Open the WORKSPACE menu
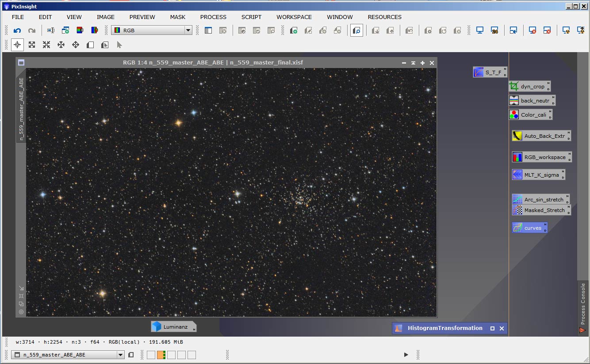 point(294,17)
